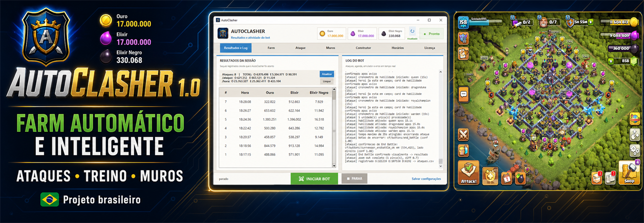Screen dimensions: 644x223
Task: Click the builder 0/2 indicator in game
Action: pyautogui.click(x=522, y=22)
